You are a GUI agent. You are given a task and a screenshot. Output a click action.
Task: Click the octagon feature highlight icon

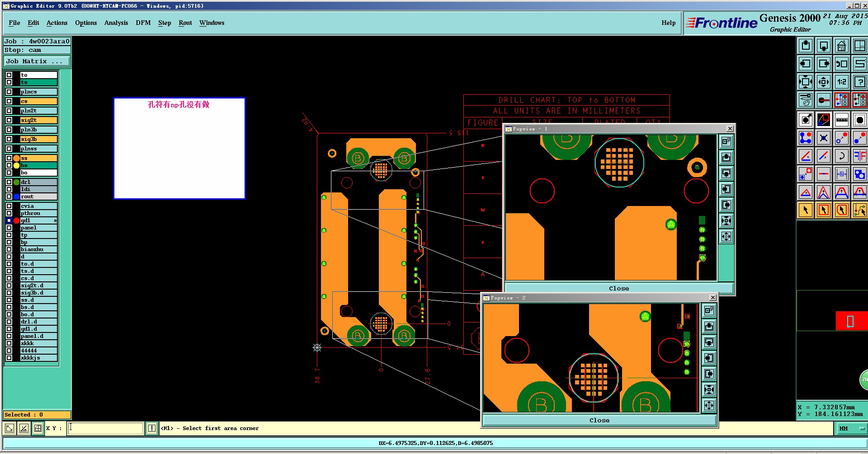(859, 120)
